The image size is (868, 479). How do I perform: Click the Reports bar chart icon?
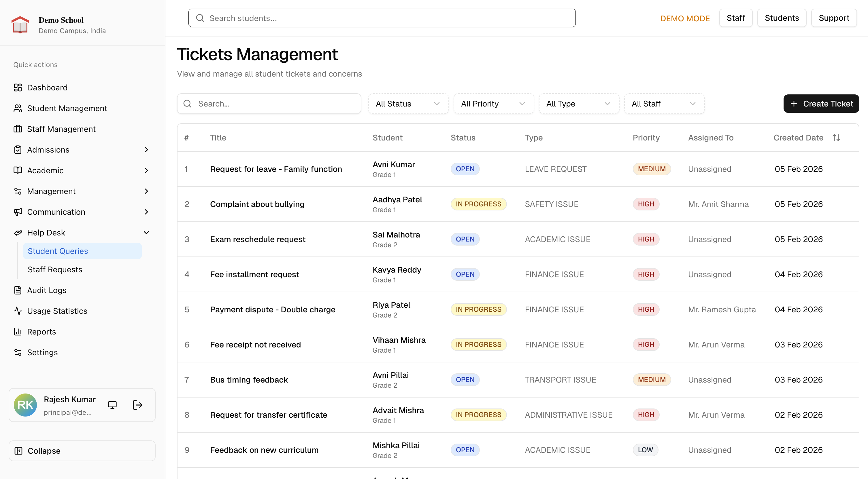tap(18, 332)
